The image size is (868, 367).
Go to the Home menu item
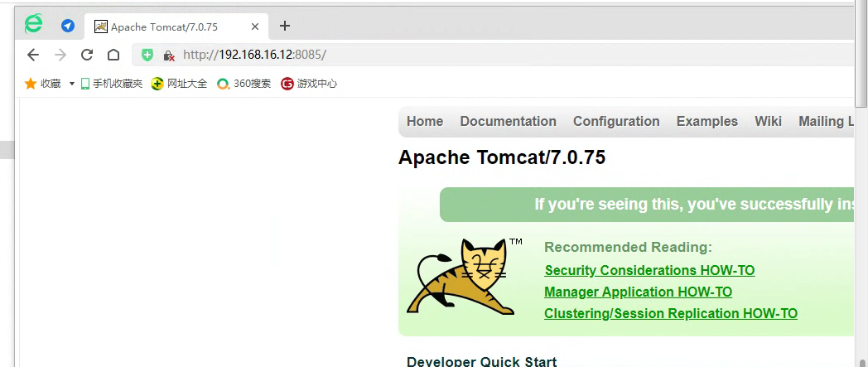[425, 121]
